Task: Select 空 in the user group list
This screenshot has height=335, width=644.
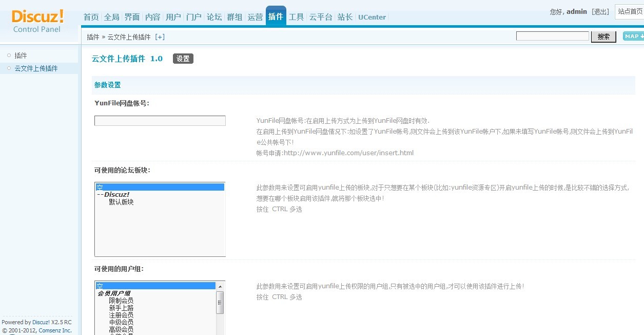Action: (x=156, y=286)
